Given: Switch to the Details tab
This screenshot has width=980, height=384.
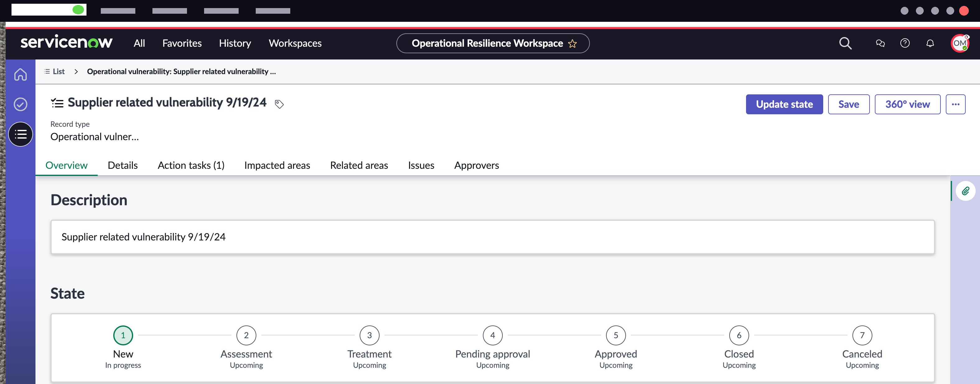Looking at the screenshot, I should click(x=123, y=165).
